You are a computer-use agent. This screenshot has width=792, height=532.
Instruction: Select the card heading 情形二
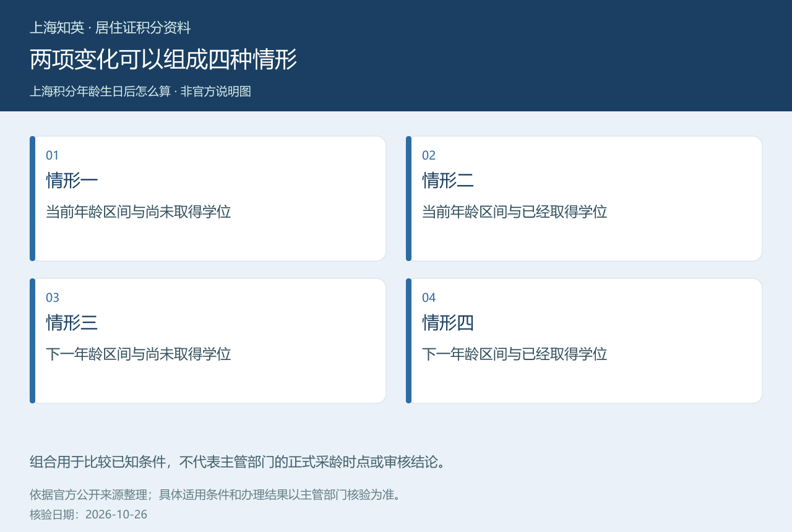pyautogui.click(x=448, y=181)
